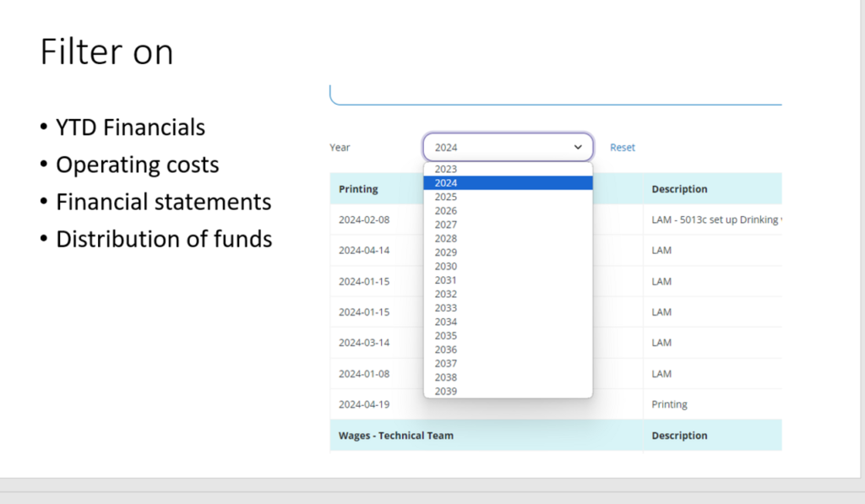Click the Reset link
Screen dimensions: 865x504
pyautogui.click(x=622, y=147)
